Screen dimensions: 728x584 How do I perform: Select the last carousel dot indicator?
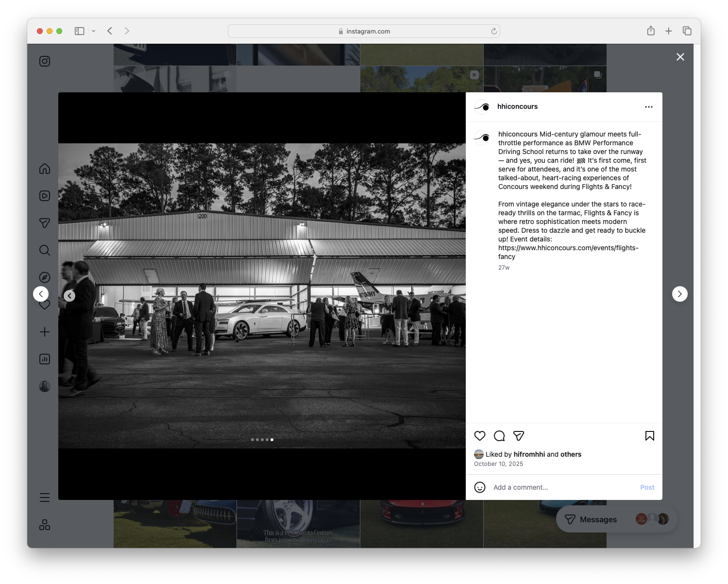272,439
